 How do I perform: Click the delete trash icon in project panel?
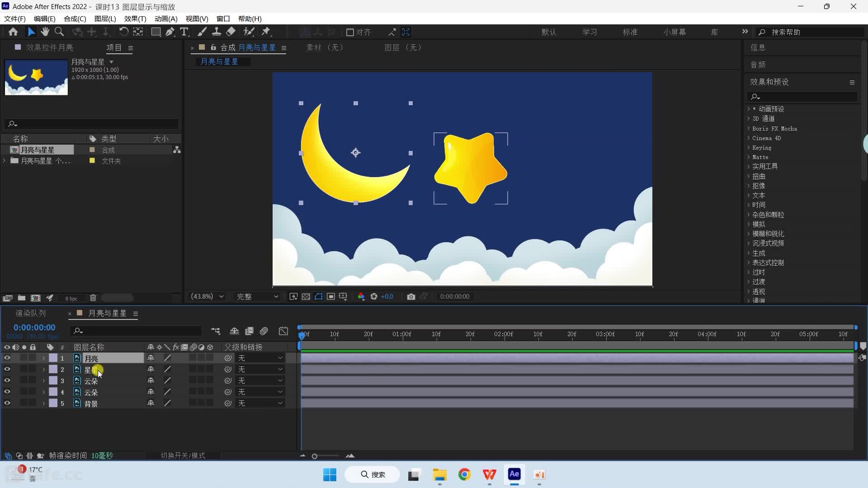point(93,298)
